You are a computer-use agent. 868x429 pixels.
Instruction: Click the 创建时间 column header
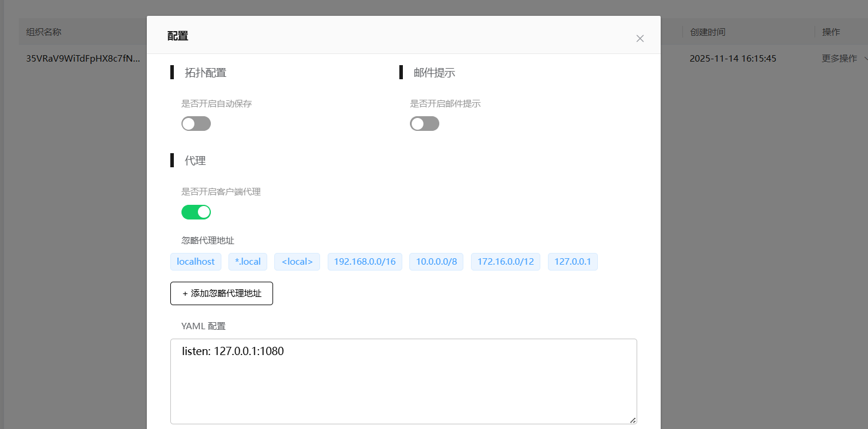click(x=708, y=32)
